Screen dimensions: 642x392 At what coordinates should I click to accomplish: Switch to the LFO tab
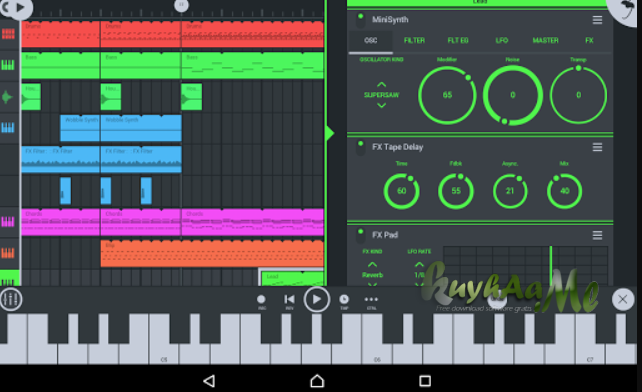click(x=502, y=40)
